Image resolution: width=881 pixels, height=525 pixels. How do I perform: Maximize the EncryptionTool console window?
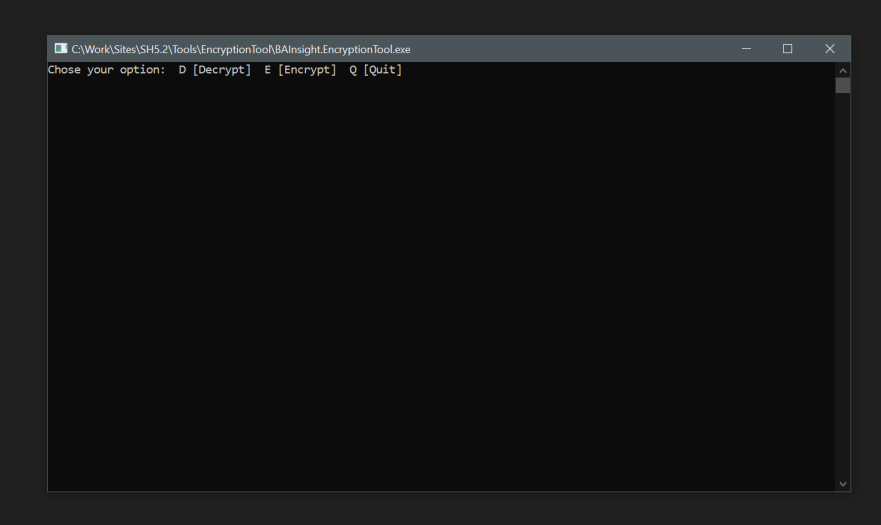coord(787,49)
